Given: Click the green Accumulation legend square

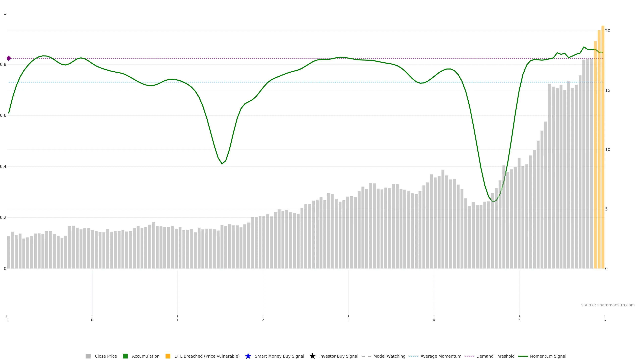Looking at the screenshot, I should [x=125, y=356].
